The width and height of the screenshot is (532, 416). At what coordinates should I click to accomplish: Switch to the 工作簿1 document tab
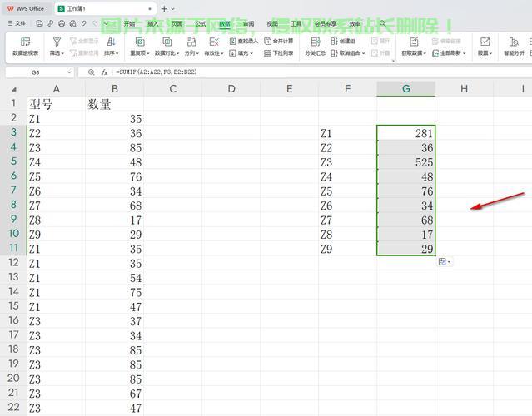click(105, 9)
